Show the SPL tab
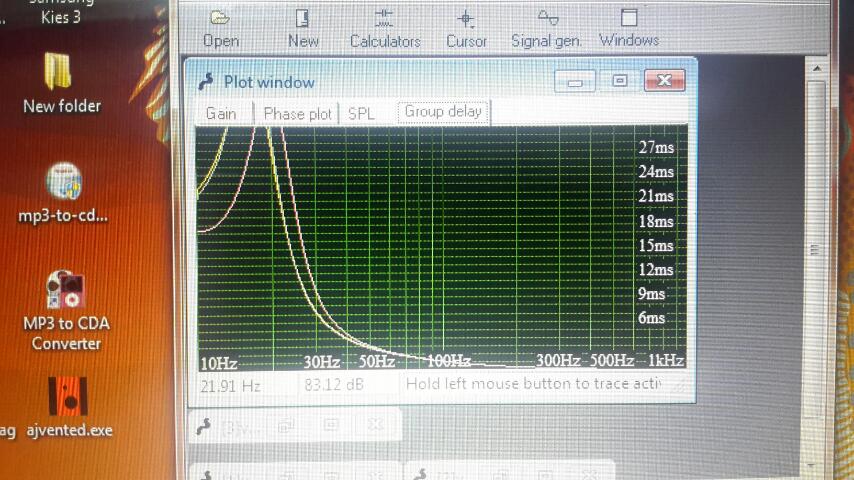 (x=361, y=114)
